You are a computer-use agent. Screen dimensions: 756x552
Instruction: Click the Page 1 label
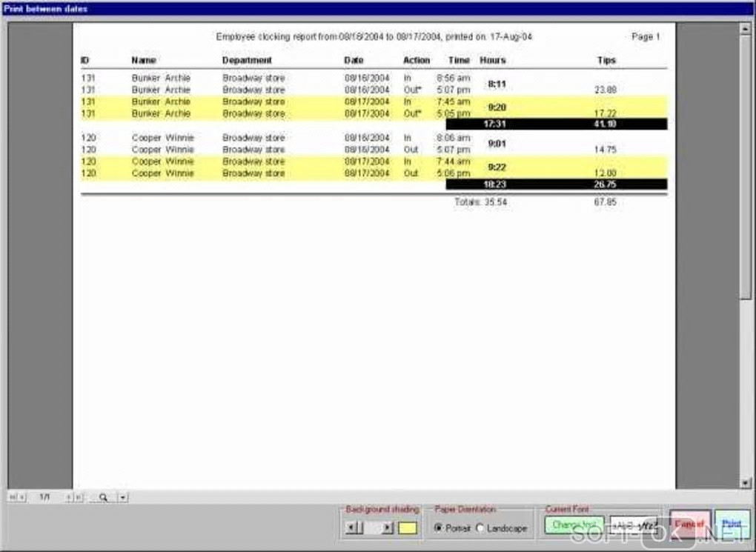click(x=646, y=36)
